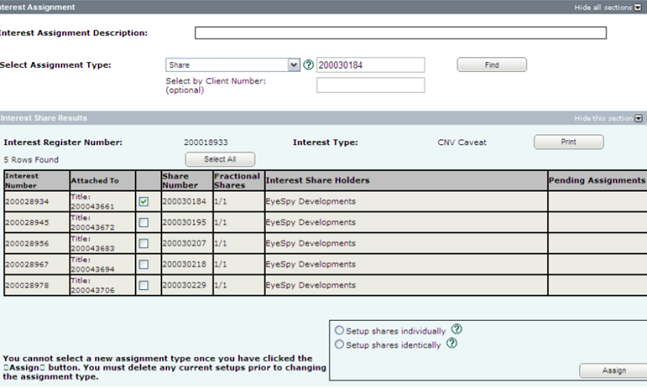Click the Select by Client Number field
Screen dimensions: 647x388
point(371,85)
